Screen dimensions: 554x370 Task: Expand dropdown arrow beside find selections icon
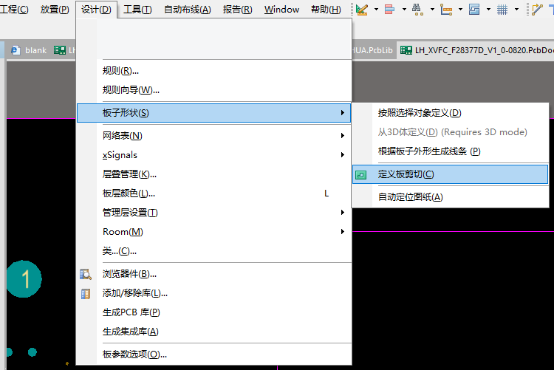[432, 9]
